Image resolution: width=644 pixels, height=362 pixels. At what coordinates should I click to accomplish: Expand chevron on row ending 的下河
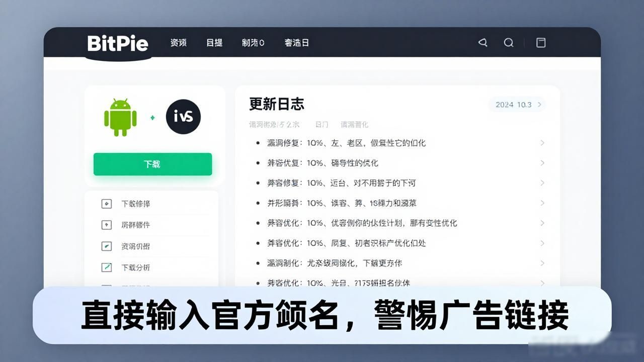point(542,183)
